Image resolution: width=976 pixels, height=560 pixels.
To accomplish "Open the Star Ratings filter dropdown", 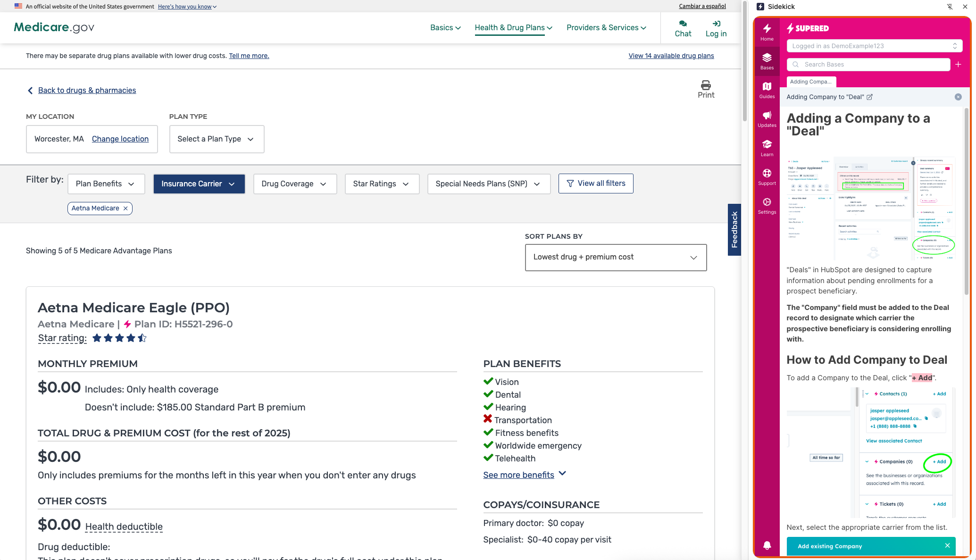I will 382,184.
